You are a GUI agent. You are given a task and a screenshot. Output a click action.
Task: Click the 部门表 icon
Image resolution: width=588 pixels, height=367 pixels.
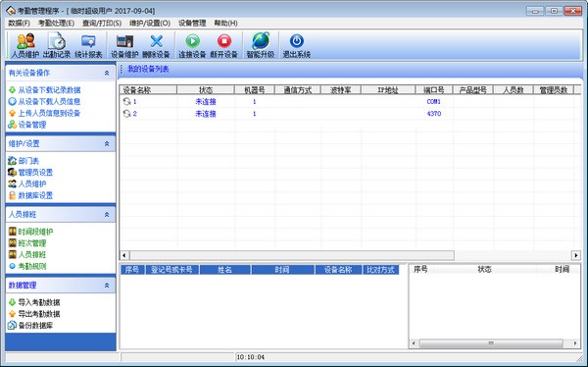(x=12, y=161)
